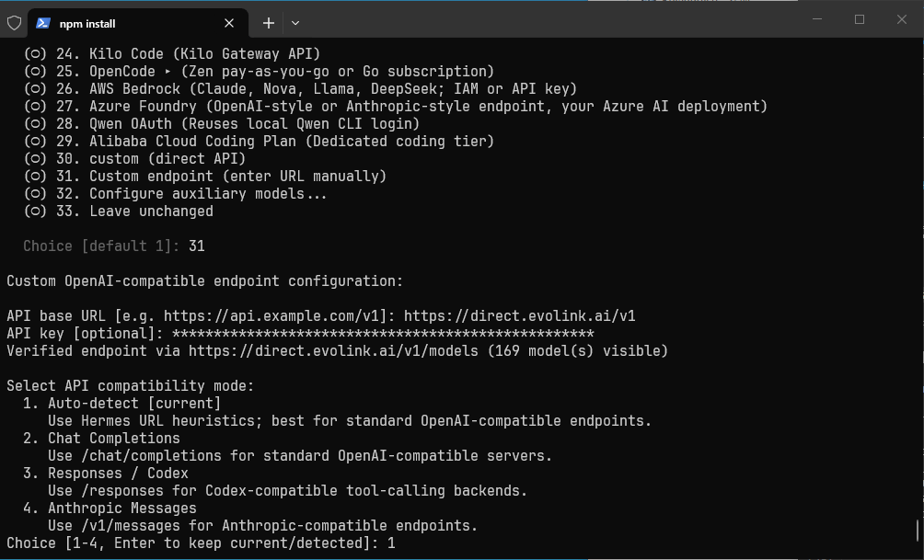This screenshot has height=560, width=924.
Task: Select the npm install tab
Action: pos(138,23)
